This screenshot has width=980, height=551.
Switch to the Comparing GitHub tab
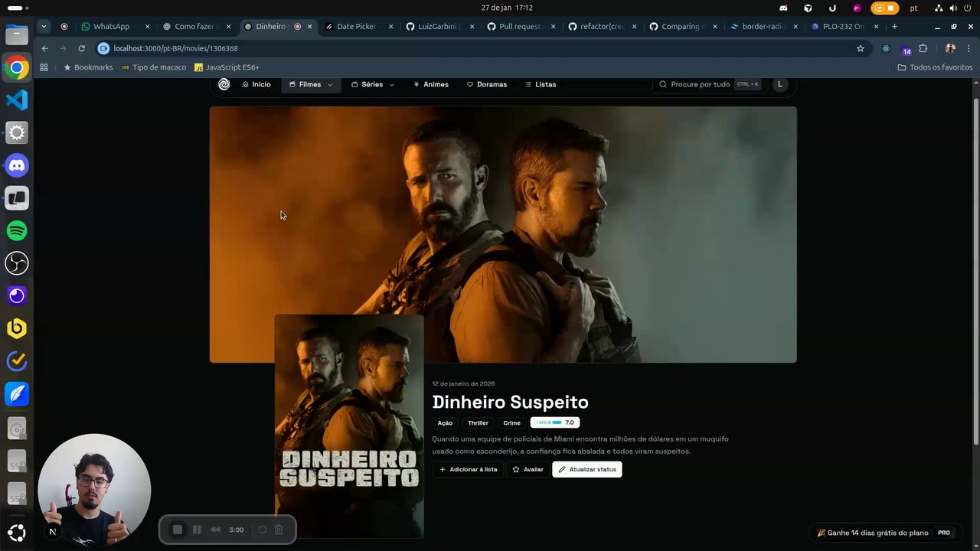point(682,26)
